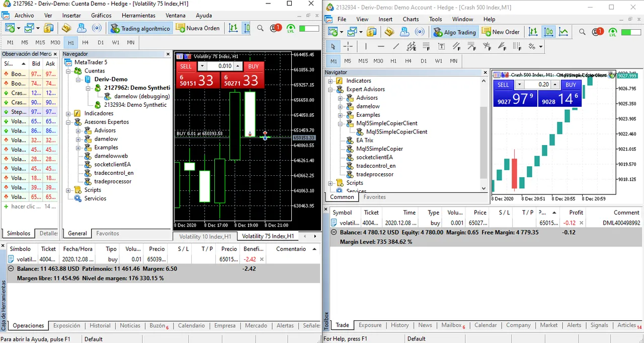Select the cursor arrow tool

pyautogui.click(x=333, y=46)
